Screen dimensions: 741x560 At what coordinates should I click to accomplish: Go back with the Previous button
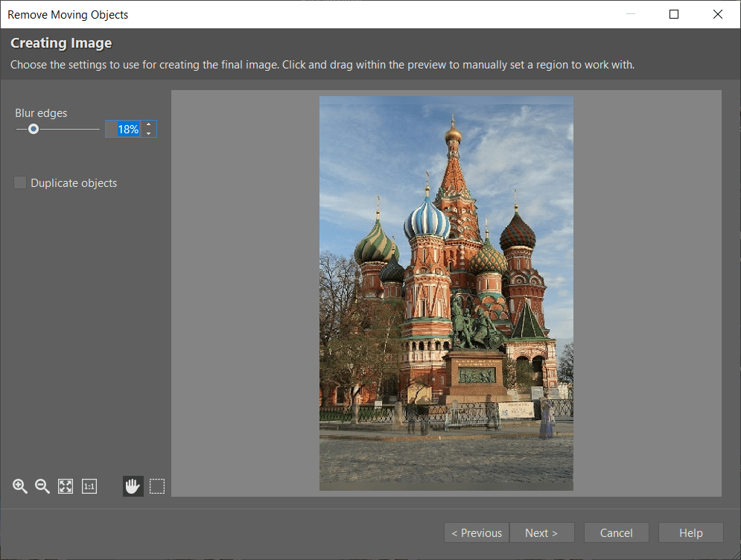pyautogui.click(x=477, y=532)
